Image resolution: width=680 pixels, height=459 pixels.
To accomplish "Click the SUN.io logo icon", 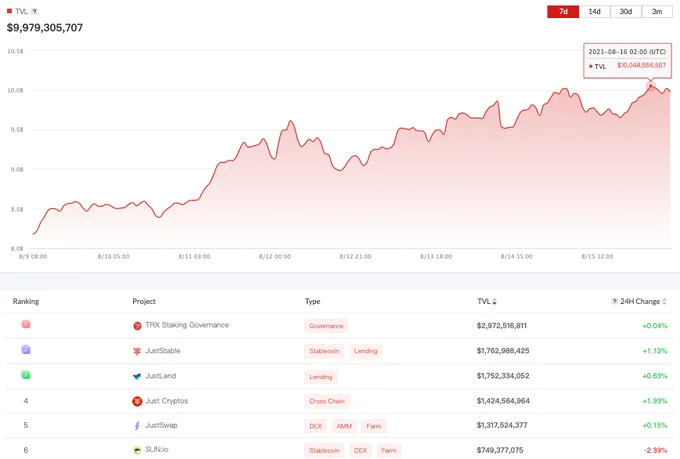I will (x=137, y=450).
